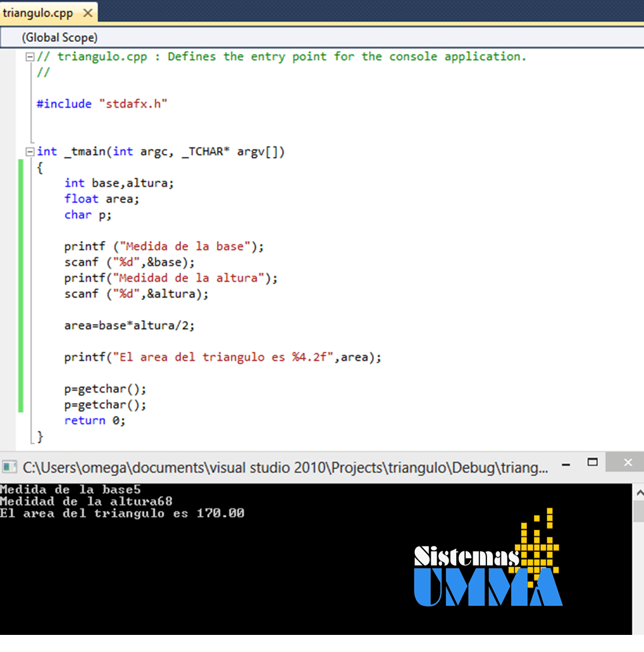Collapse the header comment block
This screenshot has width=644, height=652.
(29, 57)
